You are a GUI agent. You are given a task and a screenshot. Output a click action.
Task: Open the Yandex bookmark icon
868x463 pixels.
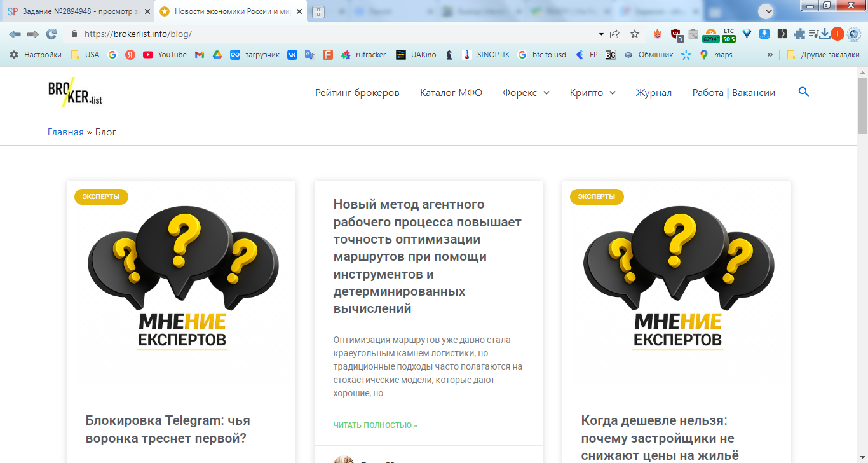click(130, 55)
